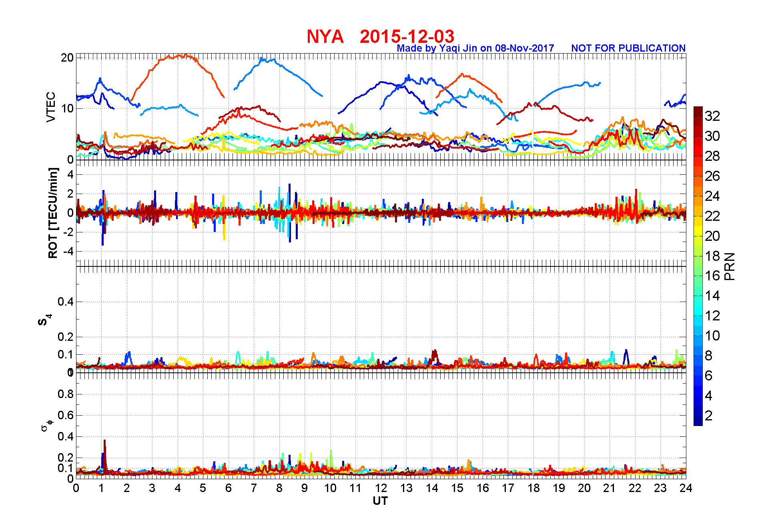This screenshot has height=532, width=762.
Task: Click colorbar tick label 18
Action: (x=712, y=256)
